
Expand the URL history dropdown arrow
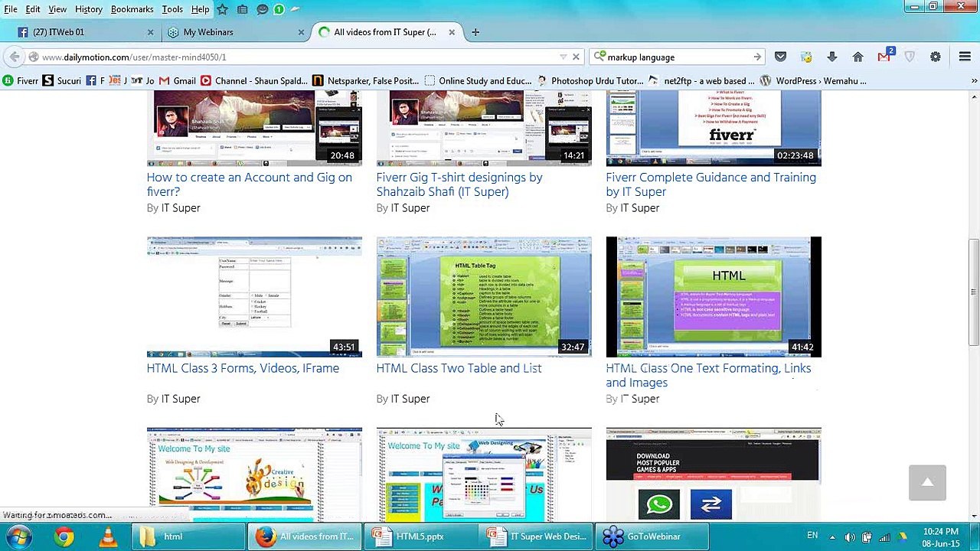tap(563, 57)
